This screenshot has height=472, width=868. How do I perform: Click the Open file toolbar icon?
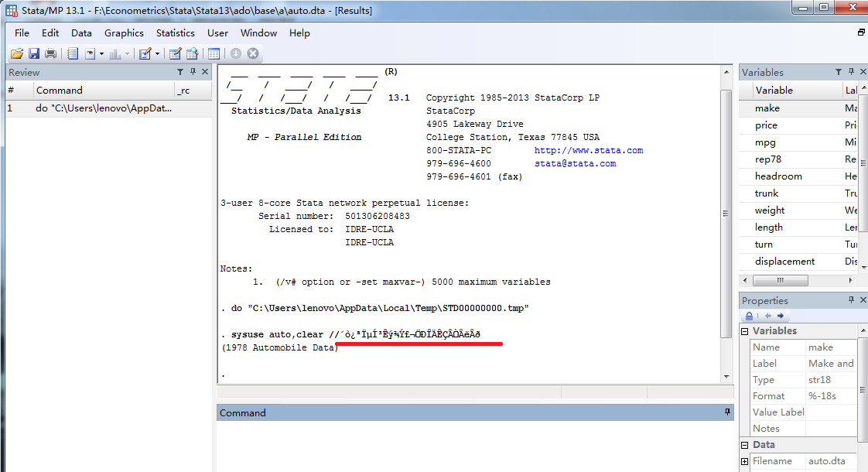click(x=16, y=53)
